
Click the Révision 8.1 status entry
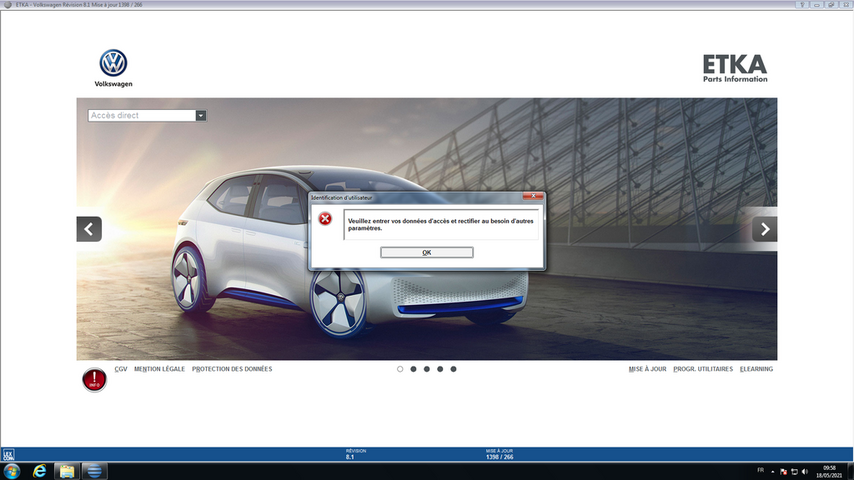coord(356,454)
